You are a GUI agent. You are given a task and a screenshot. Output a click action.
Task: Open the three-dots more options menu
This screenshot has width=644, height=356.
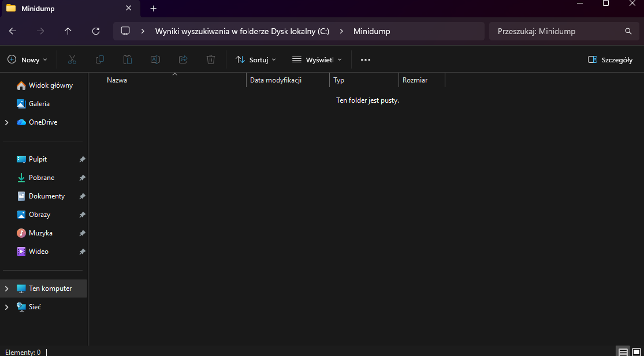pyautogui.click(x=366, y=60)
